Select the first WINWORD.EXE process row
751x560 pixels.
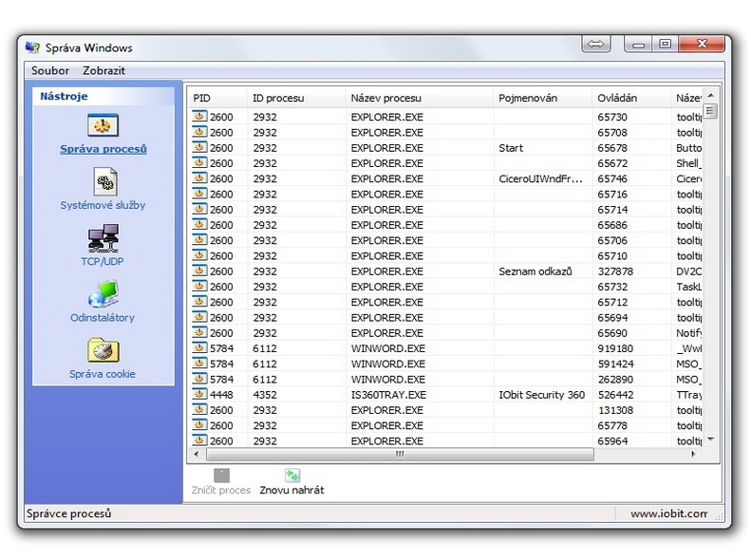pyautogui.click(x=387, y=348)
